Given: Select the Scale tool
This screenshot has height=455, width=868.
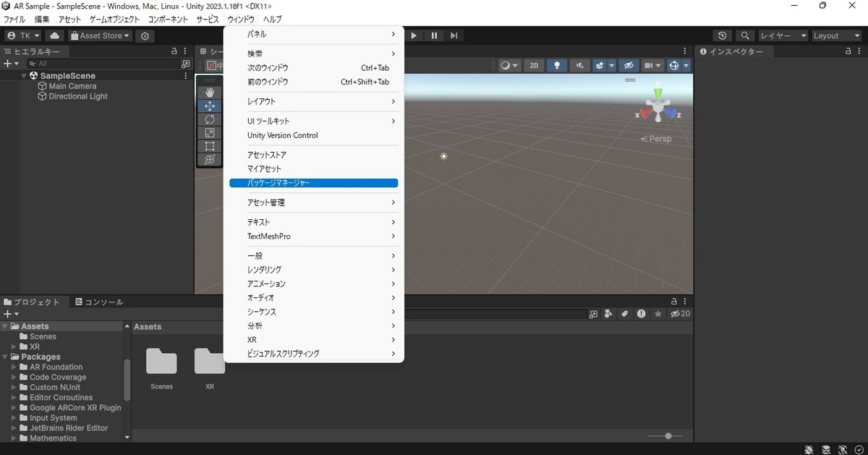Looking at the screenshot, I should coord(210,133).
